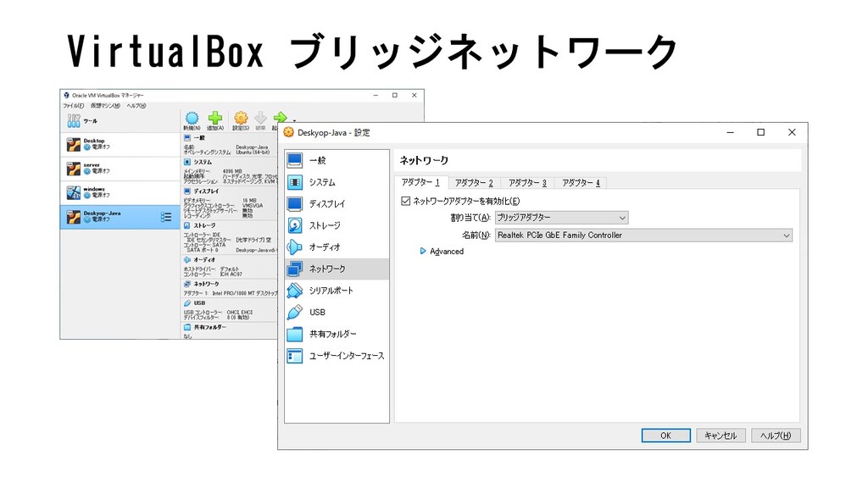
Task: Click 'Intel PRO/1000 MT' adapter text in Manager
Action: click(x=245, y=293)
